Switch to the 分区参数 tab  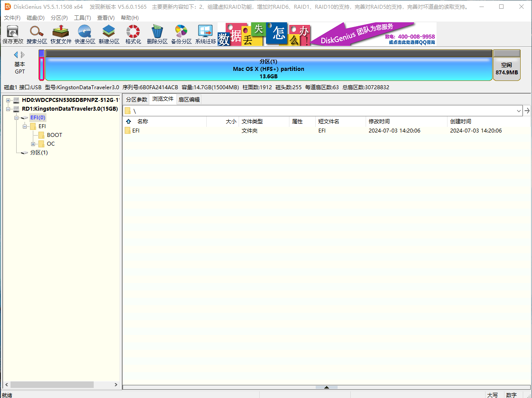tap(137, 100)
